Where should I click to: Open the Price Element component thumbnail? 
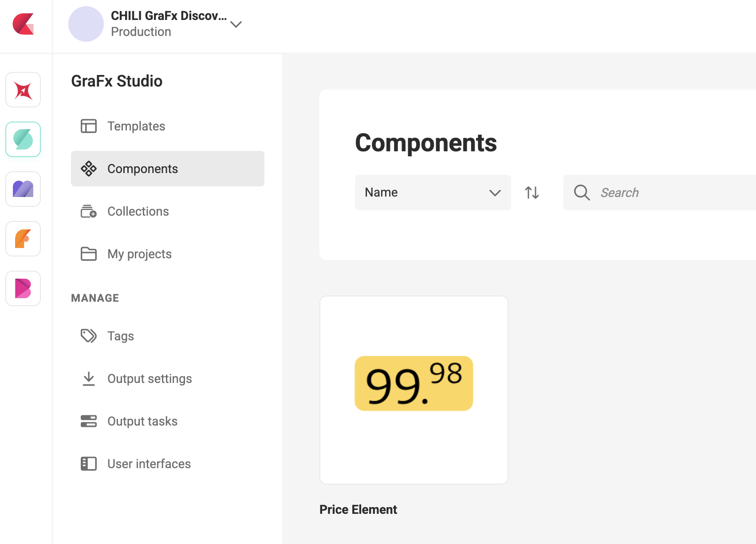tap(413, 390)
